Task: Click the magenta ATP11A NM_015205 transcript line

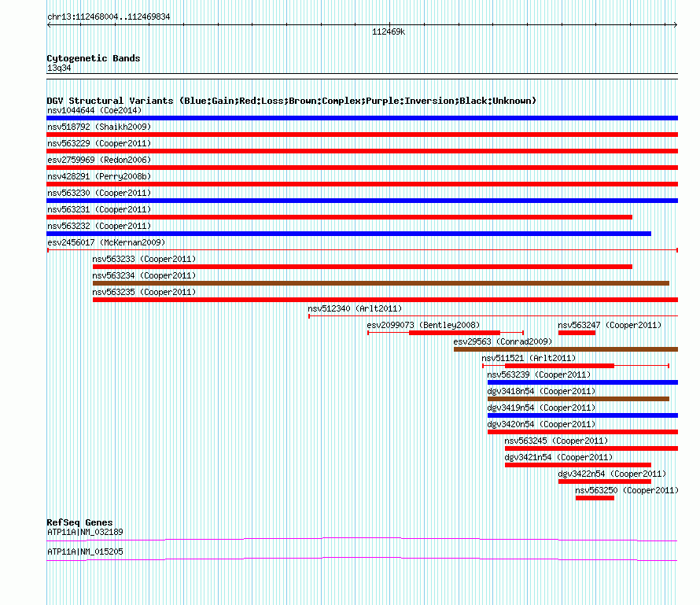Action: click(x=362, y=559)
